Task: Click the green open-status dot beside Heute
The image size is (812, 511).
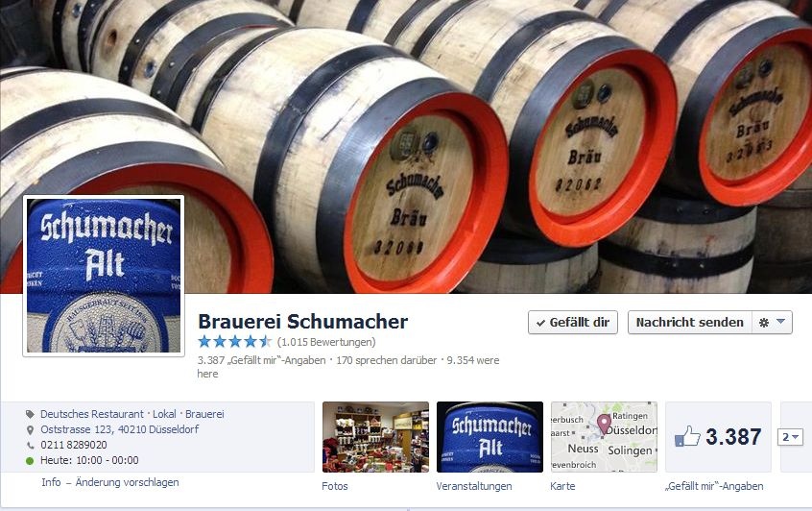Action: coord(30,460)
